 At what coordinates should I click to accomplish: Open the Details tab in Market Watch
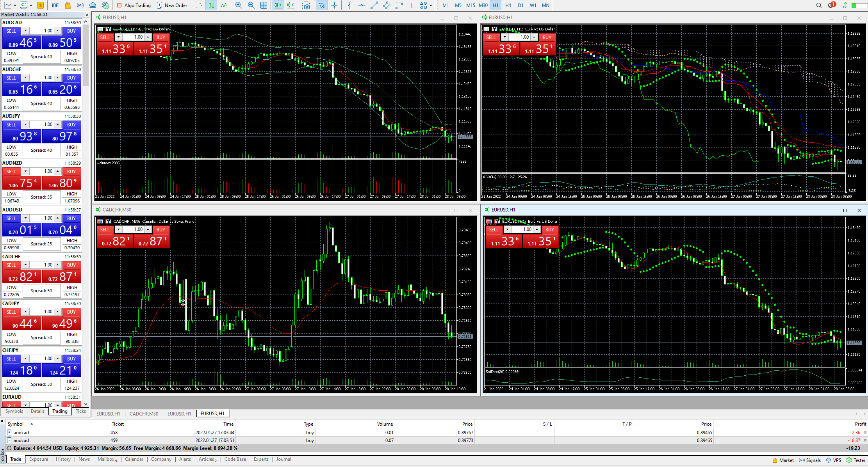37,411
